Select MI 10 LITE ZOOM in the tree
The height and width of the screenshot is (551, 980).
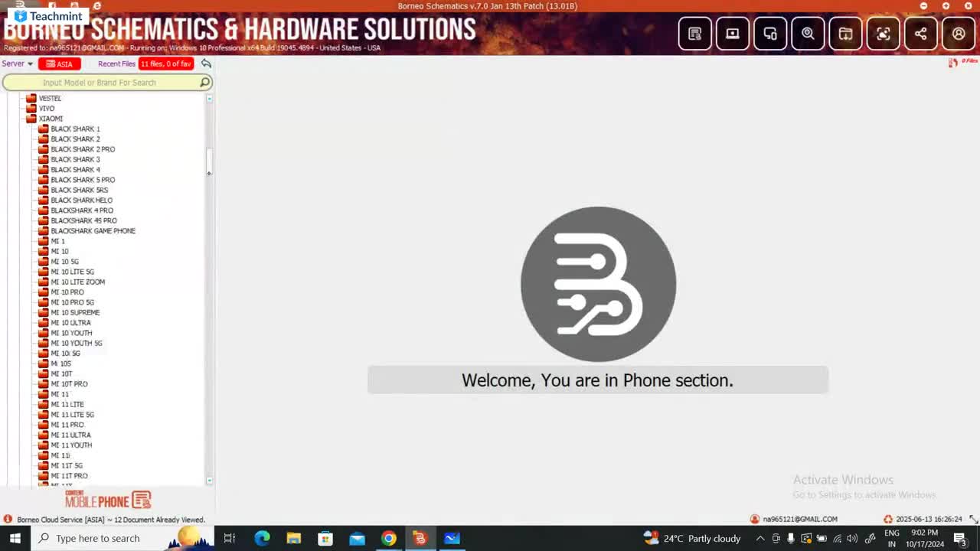coord(78,282)
